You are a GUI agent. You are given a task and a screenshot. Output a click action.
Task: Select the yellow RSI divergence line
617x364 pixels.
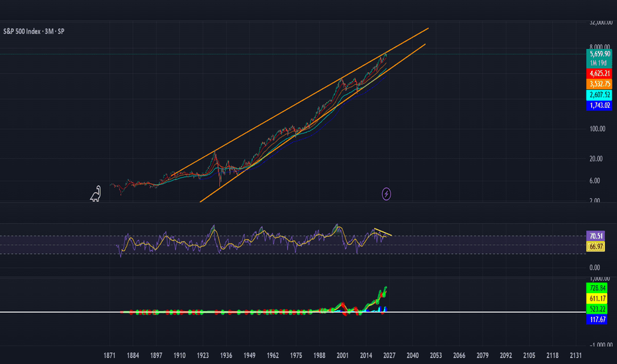click(383, 232)
